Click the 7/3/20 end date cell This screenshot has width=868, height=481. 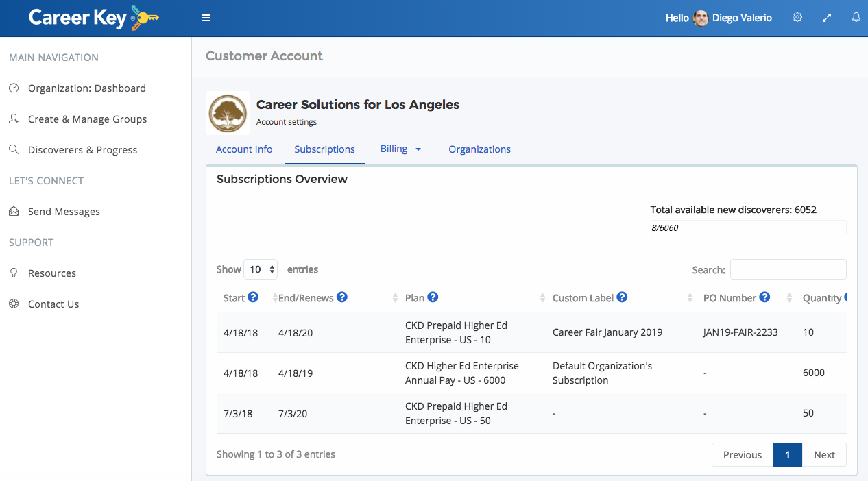point(293,413)
